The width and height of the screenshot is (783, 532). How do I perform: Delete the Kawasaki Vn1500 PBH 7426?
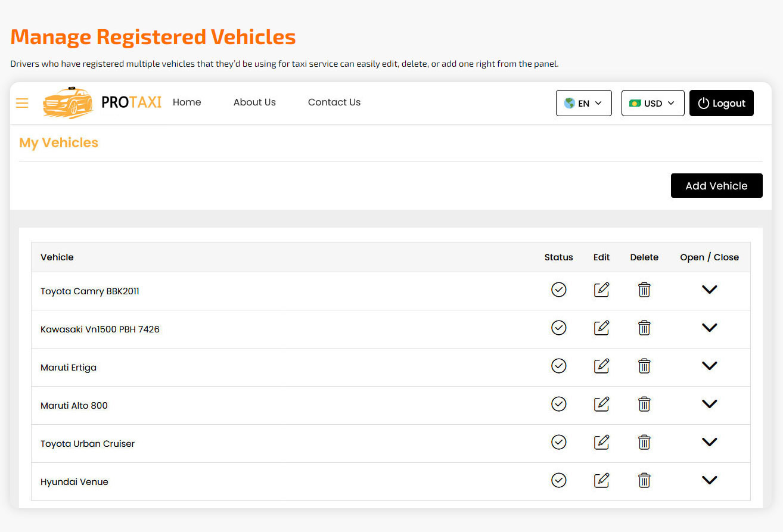644,328
